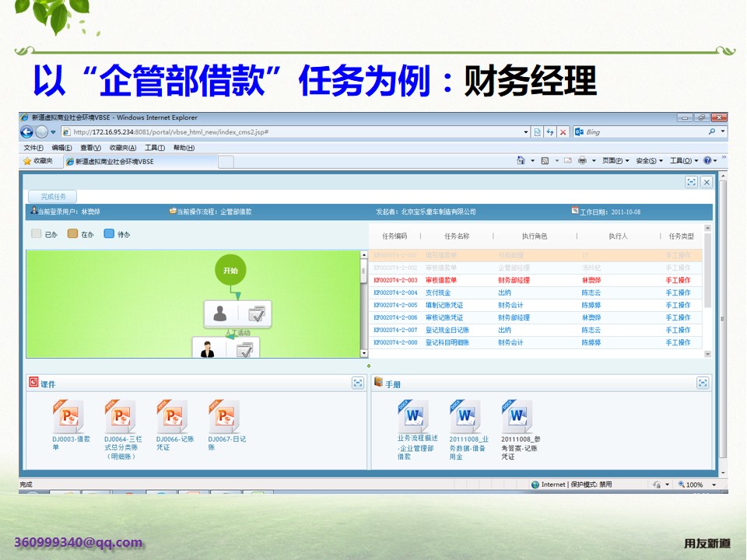This screenshot has width=747, height=560.
Task: Click the 任务编码 column header
Action: point(395,236)
